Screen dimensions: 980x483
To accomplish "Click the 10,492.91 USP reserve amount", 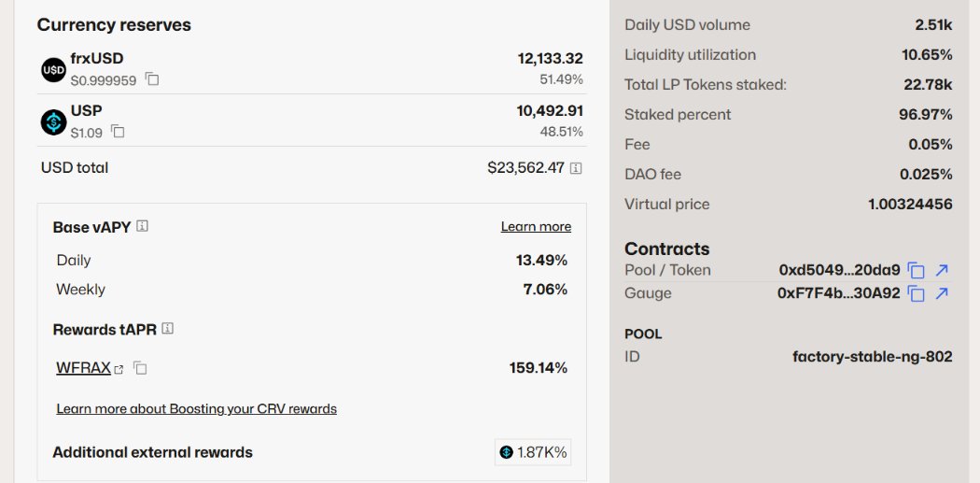I will pyautogui.click(x=550, y=111).
